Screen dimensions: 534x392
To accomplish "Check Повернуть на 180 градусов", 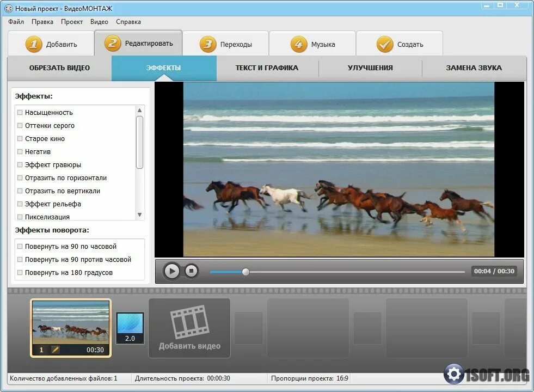I will (x=20, y=272).
